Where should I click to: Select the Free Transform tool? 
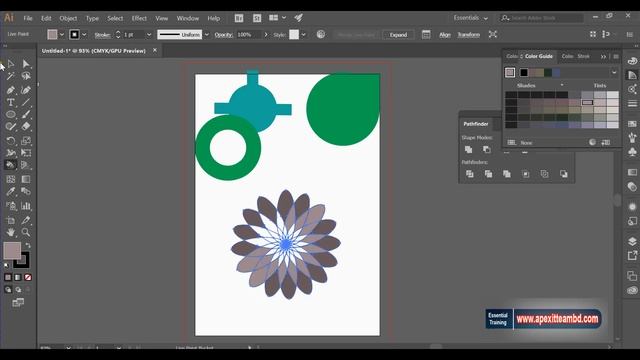point(26,153)
